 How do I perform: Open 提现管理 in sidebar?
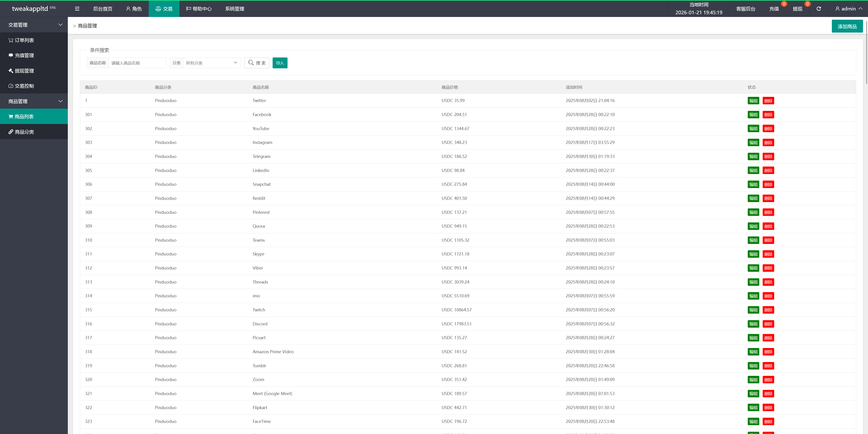coord(21,71)
